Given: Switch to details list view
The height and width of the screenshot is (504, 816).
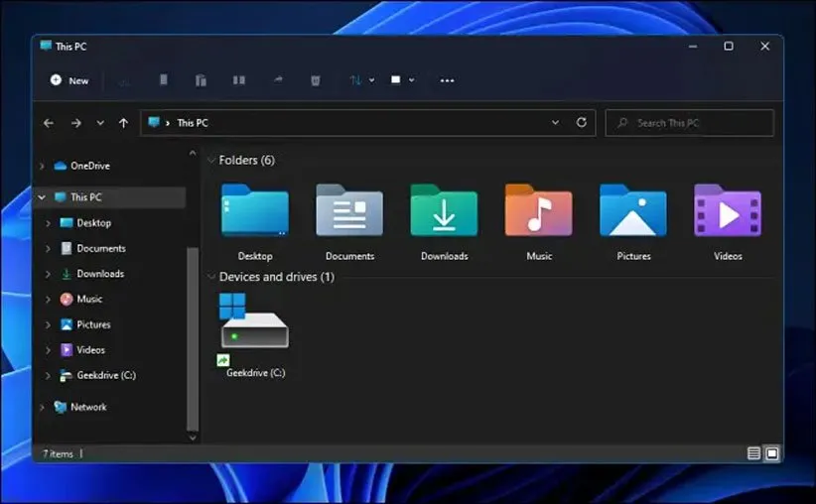Looking at the screenshot, I should [753, 453].
